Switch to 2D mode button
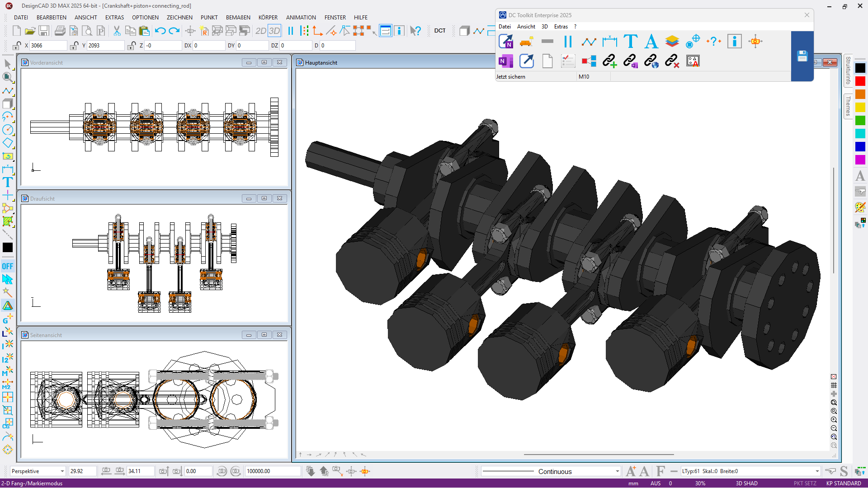868x488 pixels. 260,31
